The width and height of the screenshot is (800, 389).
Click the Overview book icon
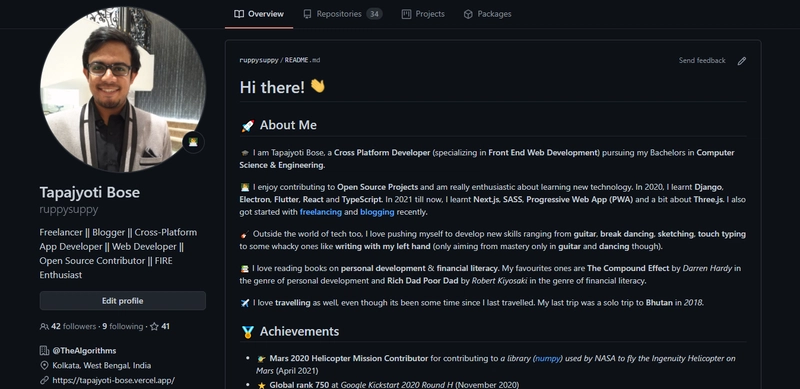(239, 14)
